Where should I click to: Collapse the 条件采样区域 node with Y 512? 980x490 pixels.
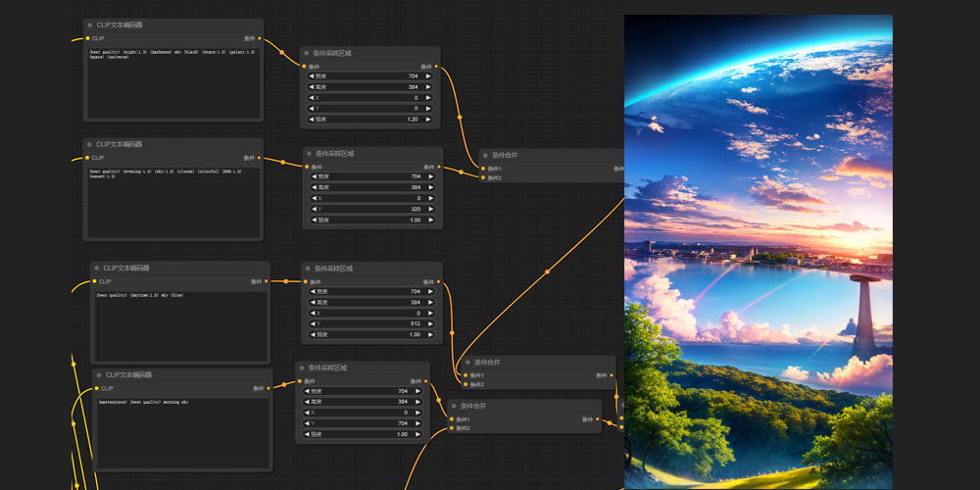tap(308, 269)
